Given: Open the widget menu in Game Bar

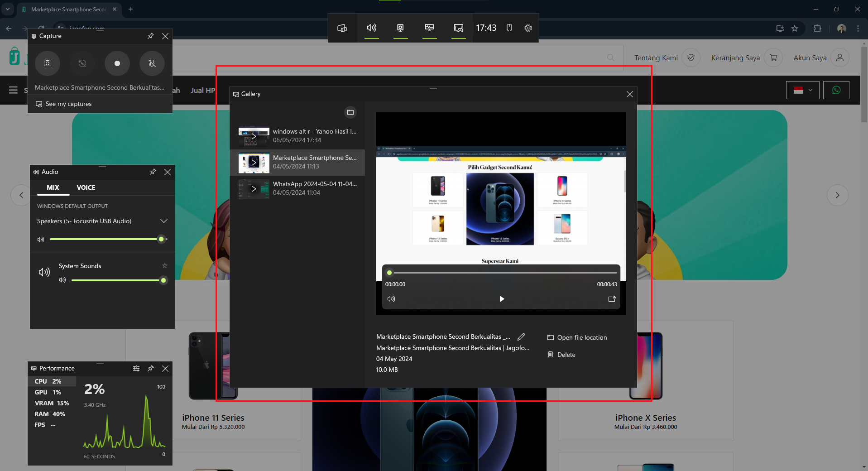Looking at the screenshot, I should click(342, 28).
